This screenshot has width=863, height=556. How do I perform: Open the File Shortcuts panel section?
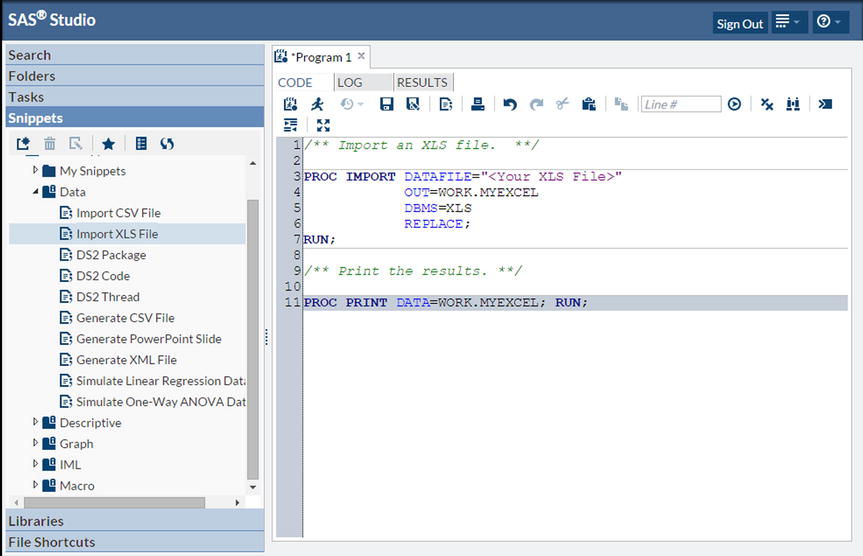[135, 542]
